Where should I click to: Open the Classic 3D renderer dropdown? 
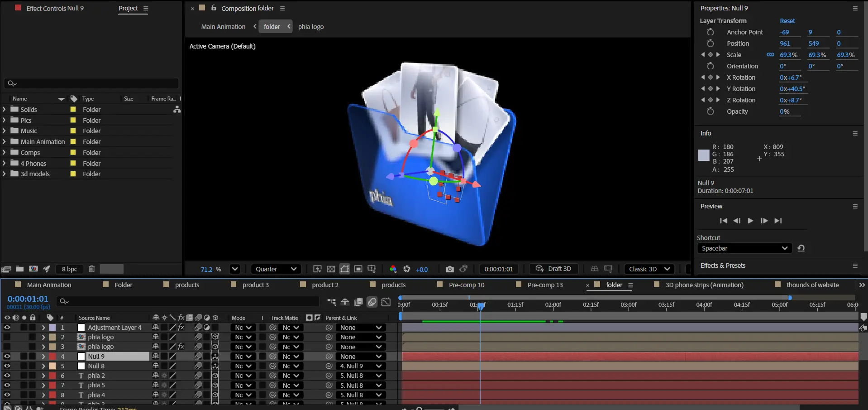click(x=649, y=269)
